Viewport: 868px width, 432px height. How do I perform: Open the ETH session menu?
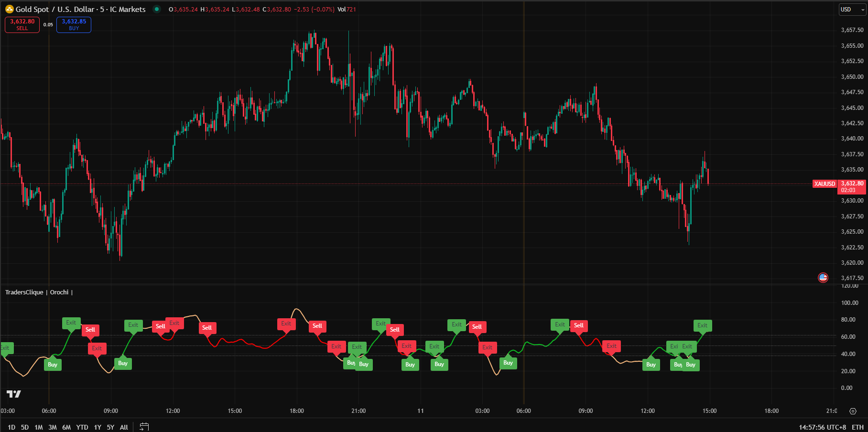(857, 427)
